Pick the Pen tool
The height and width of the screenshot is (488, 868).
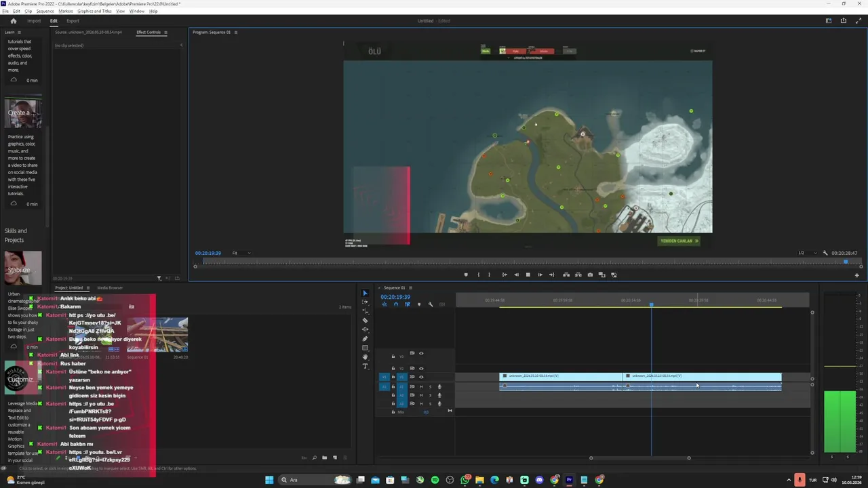click(365, 338)
